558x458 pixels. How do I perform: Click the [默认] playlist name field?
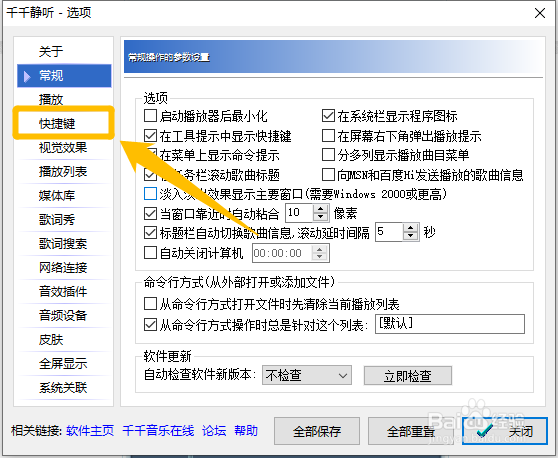pyautogui.click(x=450, y=324)
